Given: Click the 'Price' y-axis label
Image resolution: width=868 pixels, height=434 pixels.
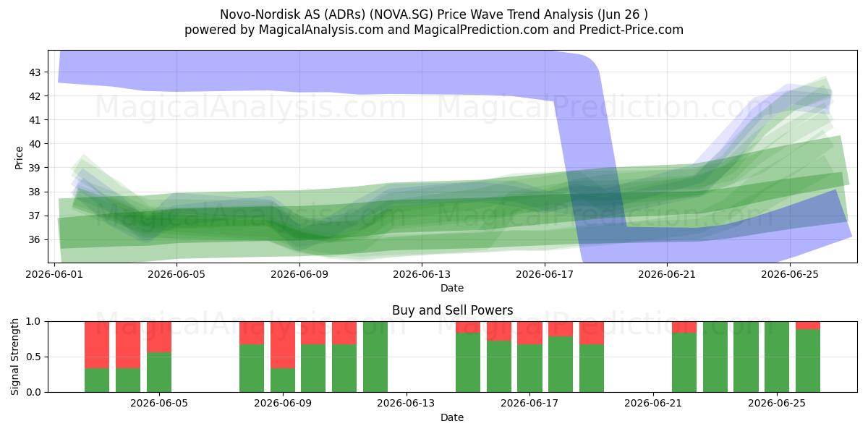Looking at the screenshot, I should click(x=19, y=157).
